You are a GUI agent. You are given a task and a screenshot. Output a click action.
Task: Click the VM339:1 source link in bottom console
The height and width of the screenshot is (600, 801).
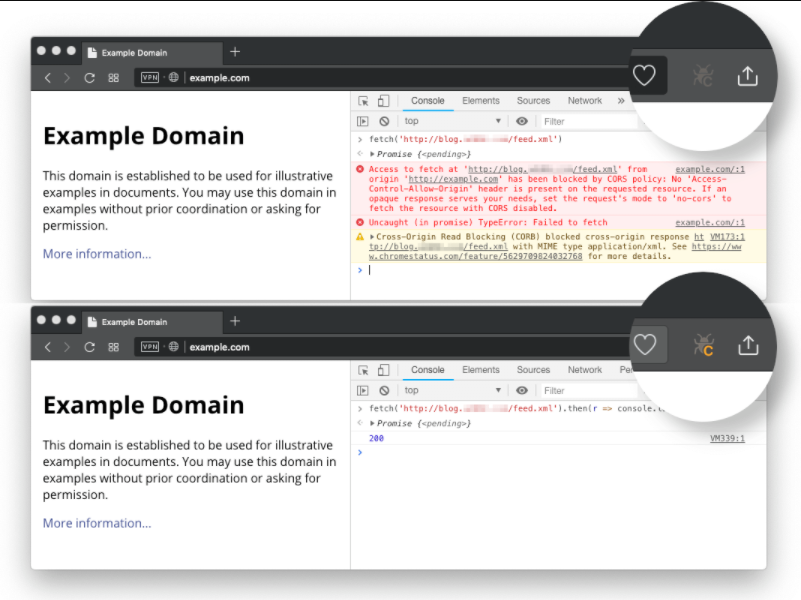pos(727,438)
